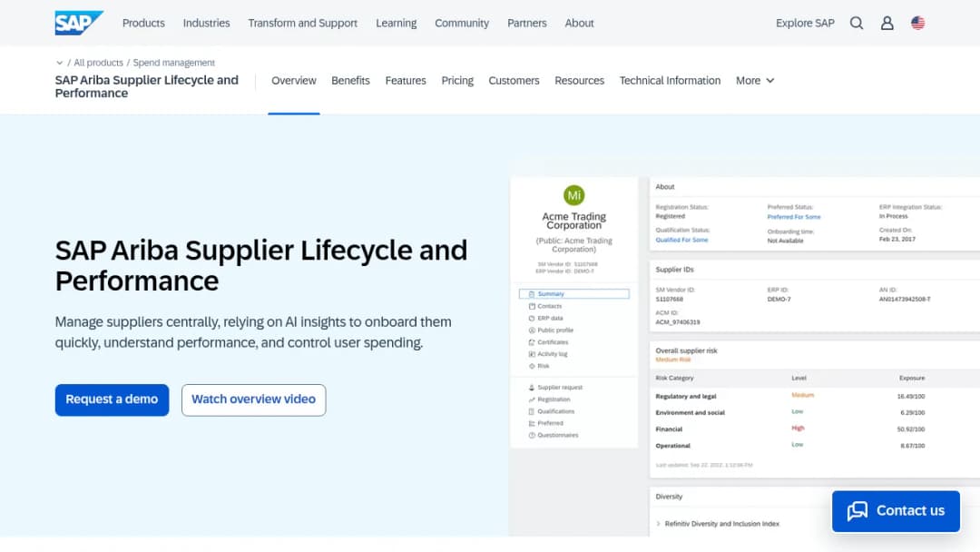980x552 pixels.
Task: Click SAP Ariba Supplier Lifecycle product title
Action: click(147, 86)
